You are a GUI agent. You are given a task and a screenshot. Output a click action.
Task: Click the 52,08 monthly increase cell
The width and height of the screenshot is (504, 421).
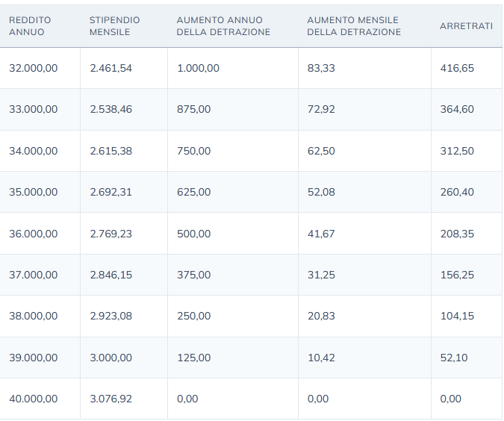point(321,192)
